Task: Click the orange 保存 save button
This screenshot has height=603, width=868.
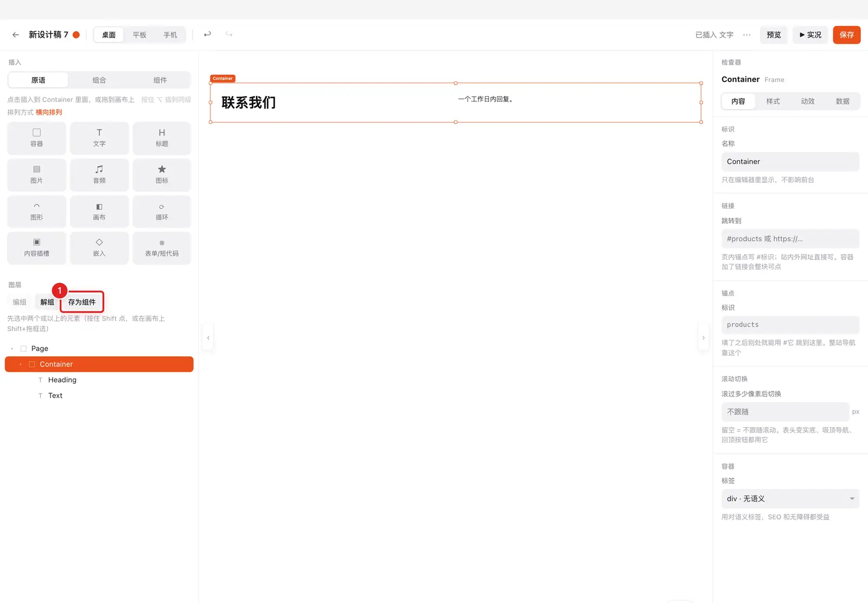Action: tap(847, 35)
